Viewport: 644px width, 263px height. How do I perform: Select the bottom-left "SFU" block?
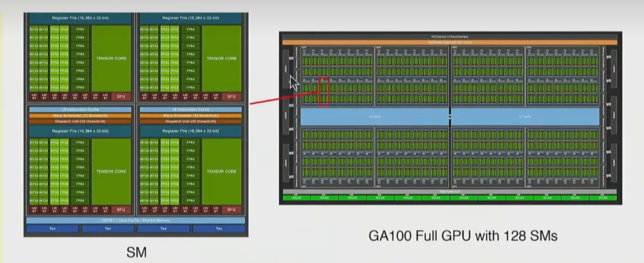(x=121, y=210)
